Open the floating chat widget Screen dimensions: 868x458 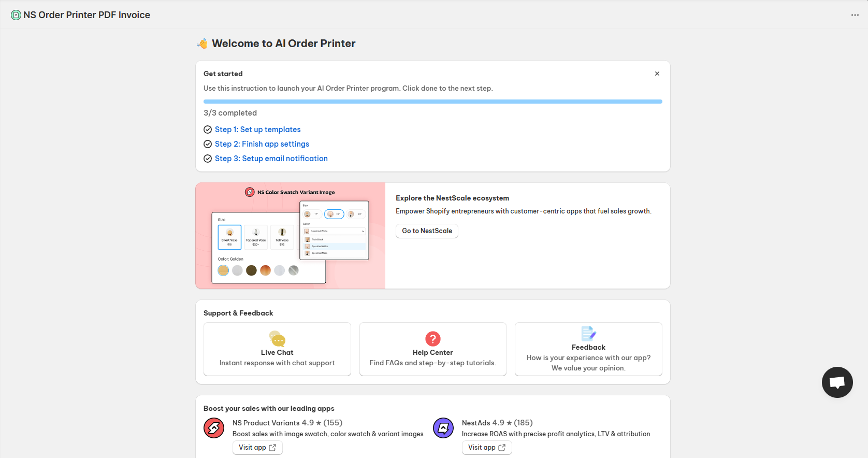837,382
